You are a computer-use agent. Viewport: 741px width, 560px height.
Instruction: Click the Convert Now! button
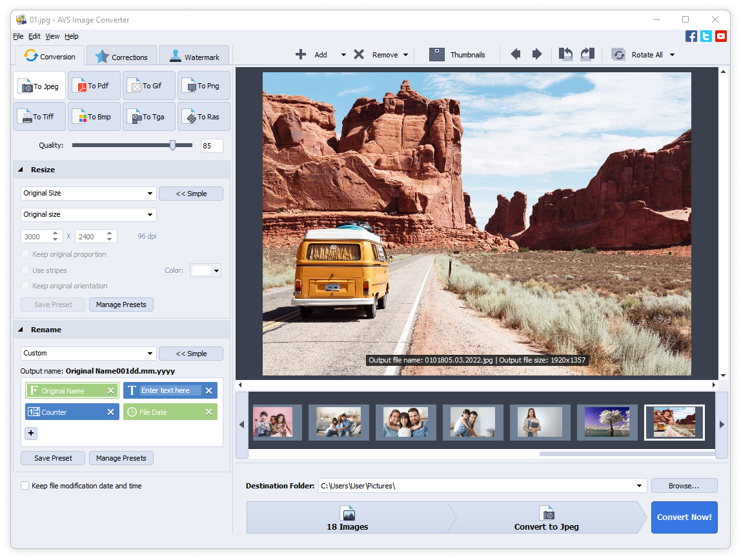[x=684, y=517]
